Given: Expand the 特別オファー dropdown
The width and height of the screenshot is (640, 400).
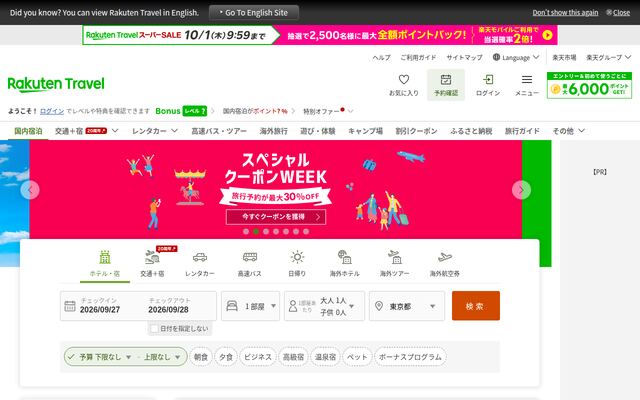Looking at the screenshot, I should 328,111.
